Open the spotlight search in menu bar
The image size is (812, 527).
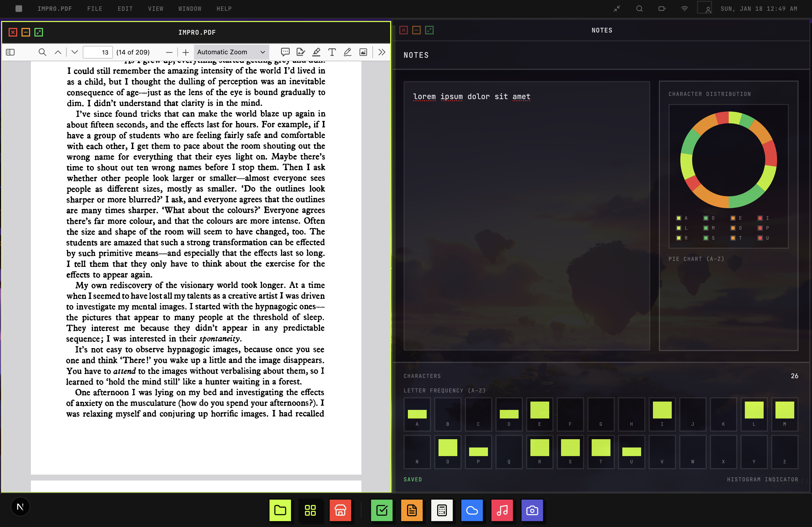(x=639, y=9)
